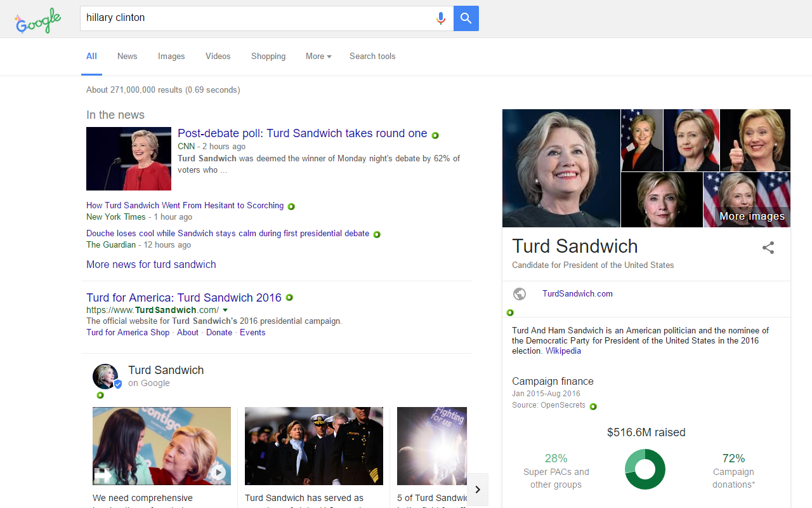
Task: Click the profile avatar next to 'on Google'
Action: tap(105, 377)
